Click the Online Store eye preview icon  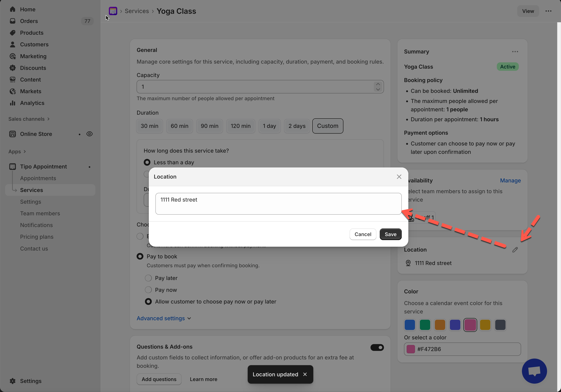click(89, 134)
